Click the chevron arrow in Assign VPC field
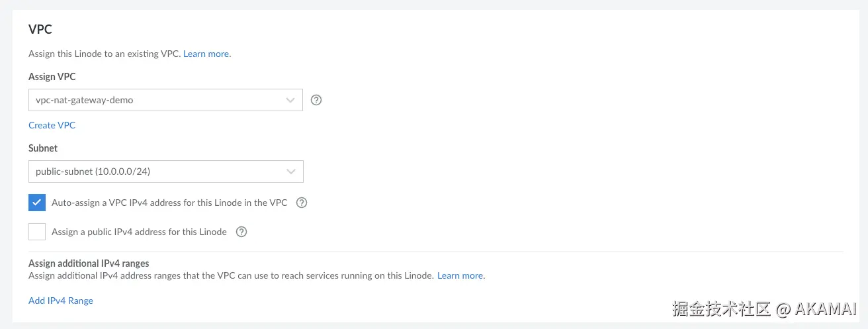The image size is (868, 329). coord(290,101)
